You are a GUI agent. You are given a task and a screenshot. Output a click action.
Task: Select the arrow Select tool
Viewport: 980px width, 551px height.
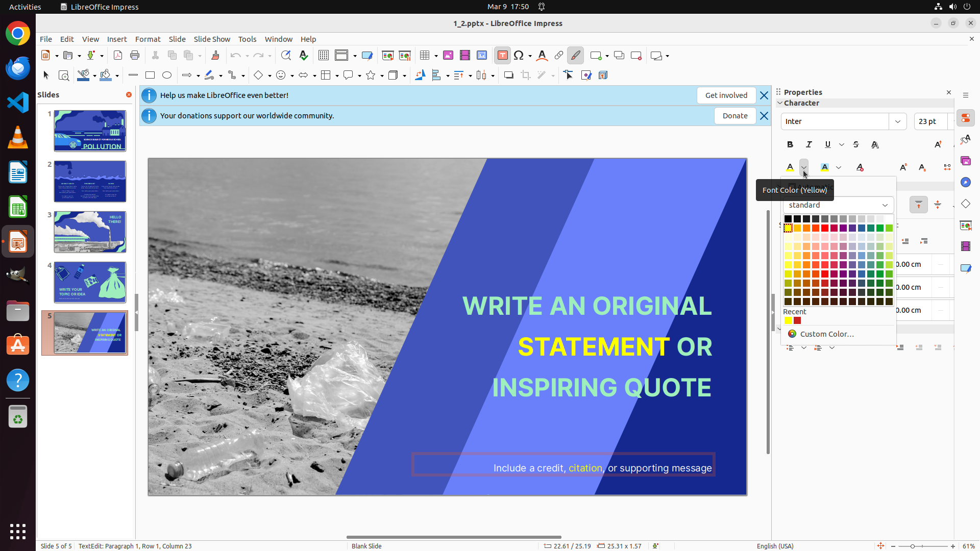coord(46,76)
